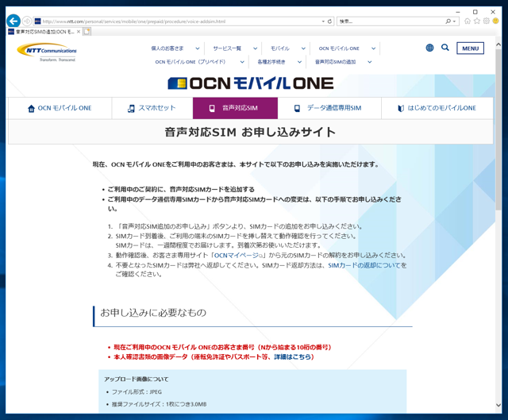Expand the モバイル chevron
This screenshot has height=420, width=508.
tap(303, 48)
